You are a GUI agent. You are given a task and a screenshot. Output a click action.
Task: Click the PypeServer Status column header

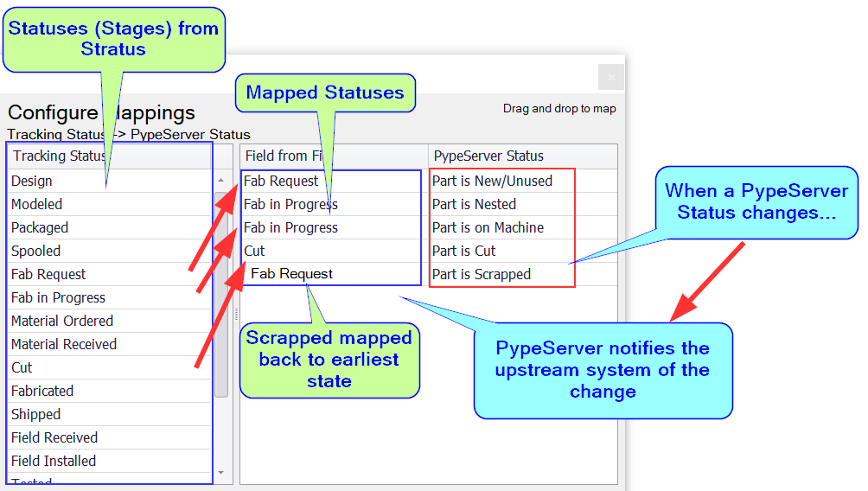pos(523,156)
